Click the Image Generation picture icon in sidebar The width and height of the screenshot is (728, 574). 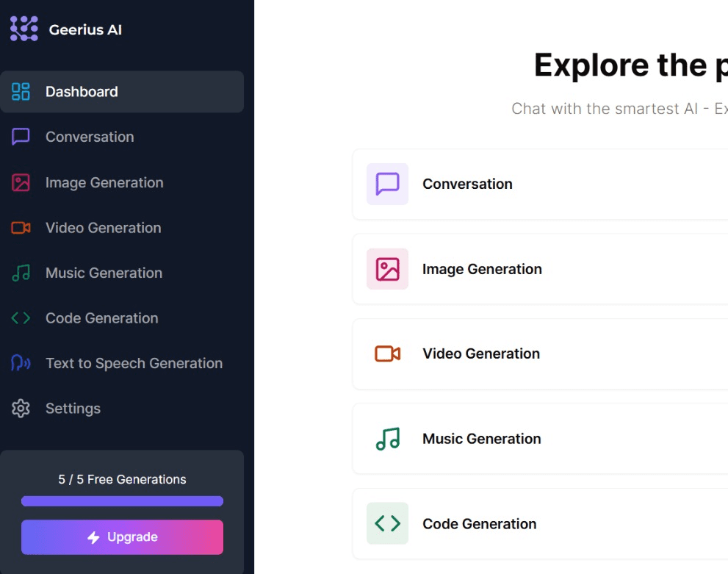(21, 182)
